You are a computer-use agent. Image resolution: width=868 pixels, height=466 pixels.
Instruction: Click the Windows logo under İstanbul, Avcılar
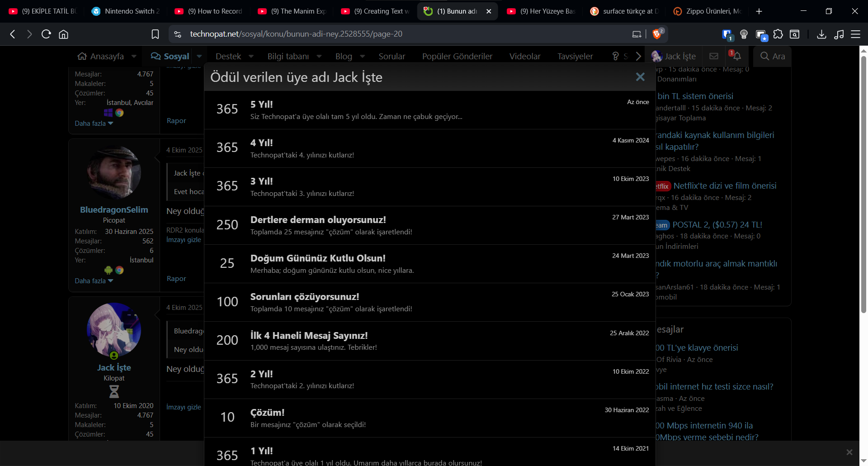coord(108,113)
